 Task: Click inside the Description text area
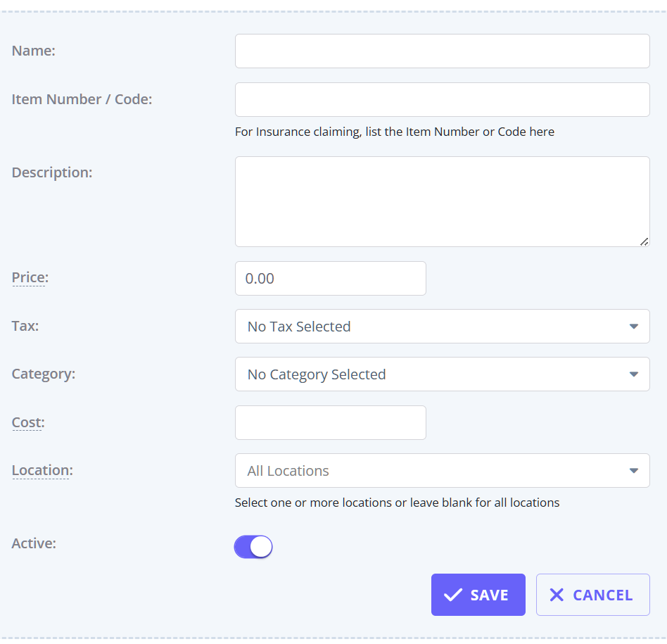point(442,201)
